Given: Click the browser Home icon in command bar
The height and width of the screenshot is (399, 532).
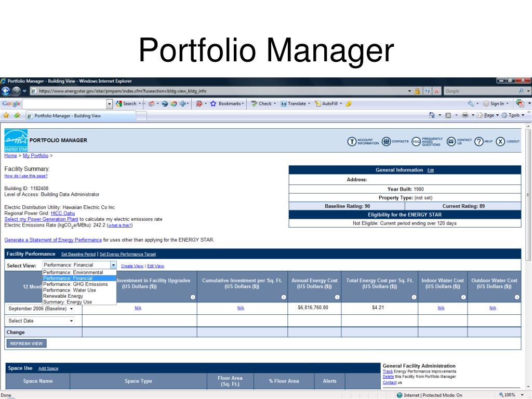Looking at the screenshot, I should [x=432, y=115].
